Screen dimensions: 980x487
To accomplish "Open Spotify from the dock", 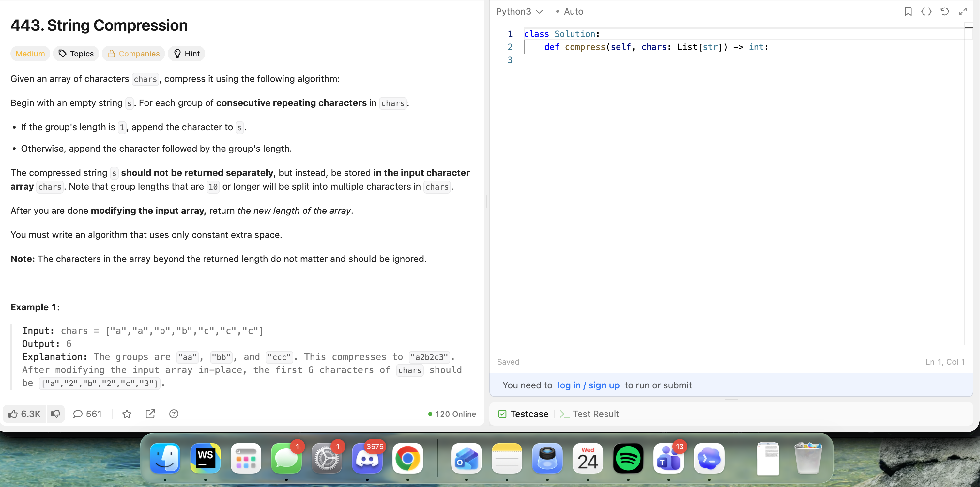I will click(628, 458).
